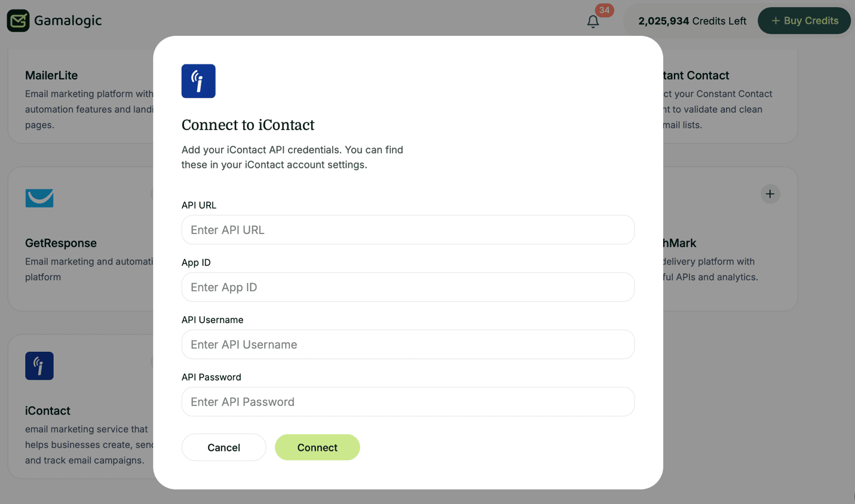
Task: Click the iContact logo in the dialog header
Action: coord(198,81)
